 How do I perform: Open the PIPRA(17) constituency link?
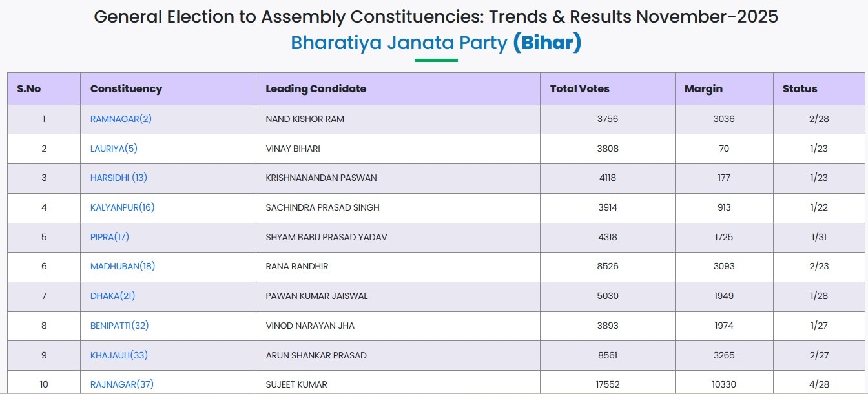tap(110, 237)
